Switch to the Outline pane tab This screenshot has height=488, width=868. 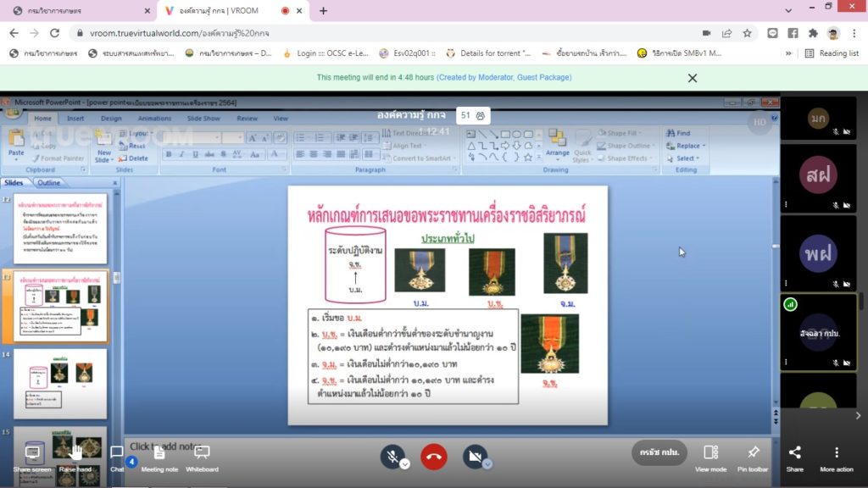click(x=48, y=183)
